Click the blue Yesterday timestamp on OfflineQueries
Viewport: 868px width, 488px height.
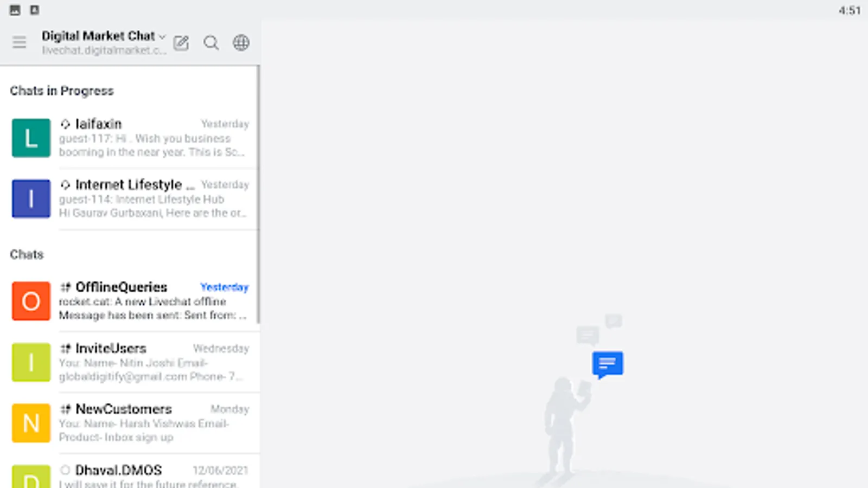click(225, 287)
